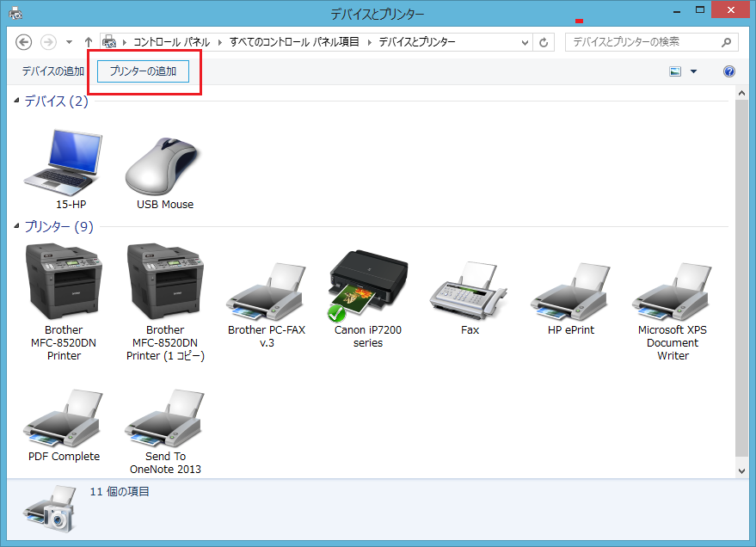Select the Brother MFC-8520DN Printer (1 コピー) icon
The height and width of the screenshot is (547, 756).
[x=165, y=281]
